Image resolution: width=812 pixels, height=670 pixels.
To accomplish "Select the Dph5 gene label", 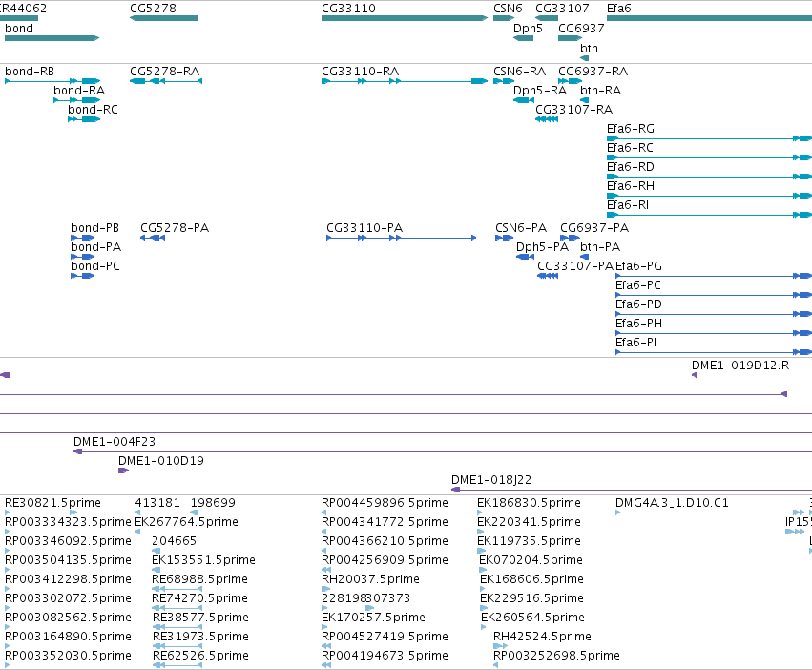I will (x=528, y=29).
